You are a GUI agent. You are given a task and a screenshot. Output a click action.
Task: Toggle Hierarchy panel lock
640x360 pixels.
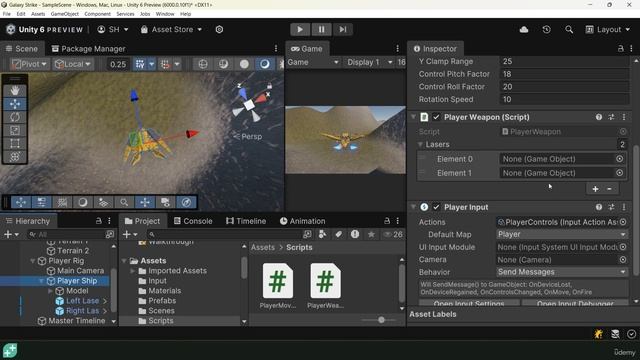pyautogui.click(x=98, y=221)
